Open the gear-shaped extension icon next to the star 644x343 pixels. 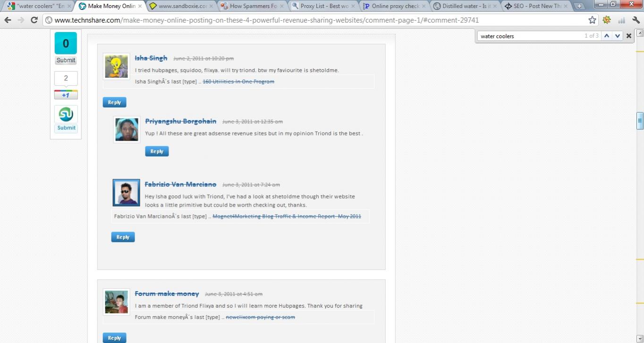point(607,20)
